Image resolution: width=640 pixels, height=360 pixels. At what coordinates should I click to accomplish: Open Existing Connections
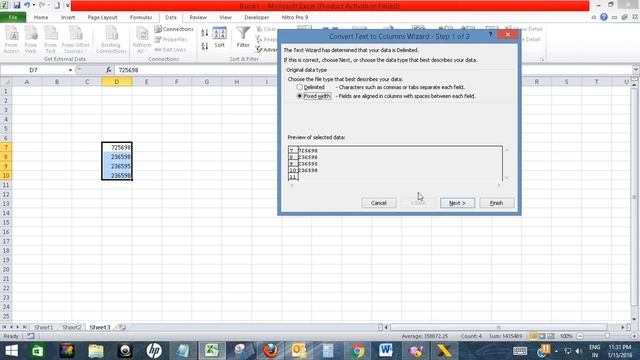[111, 39]
